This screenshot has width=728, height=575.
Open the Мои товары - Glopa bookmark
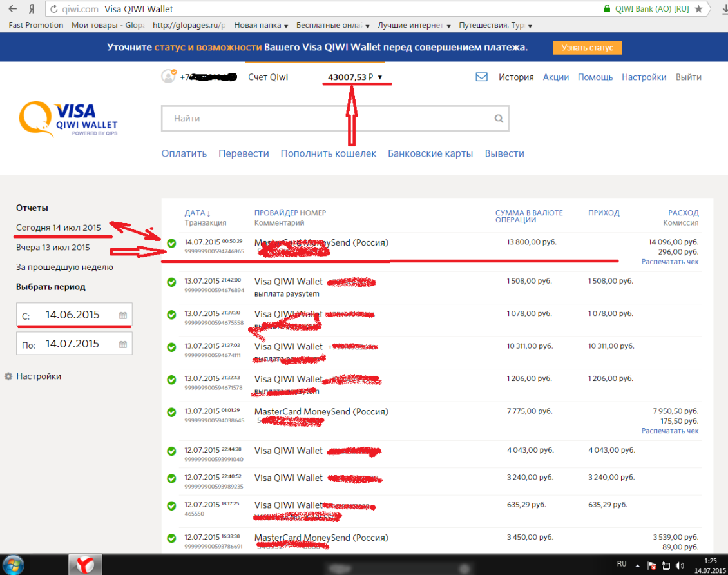108,26
